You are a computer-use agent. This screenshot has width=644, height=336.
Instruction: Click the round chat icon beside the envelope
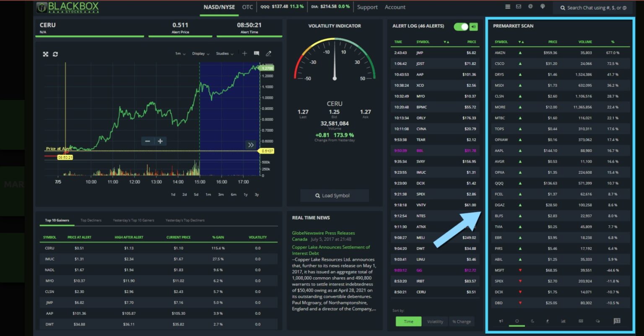[530, 7]
